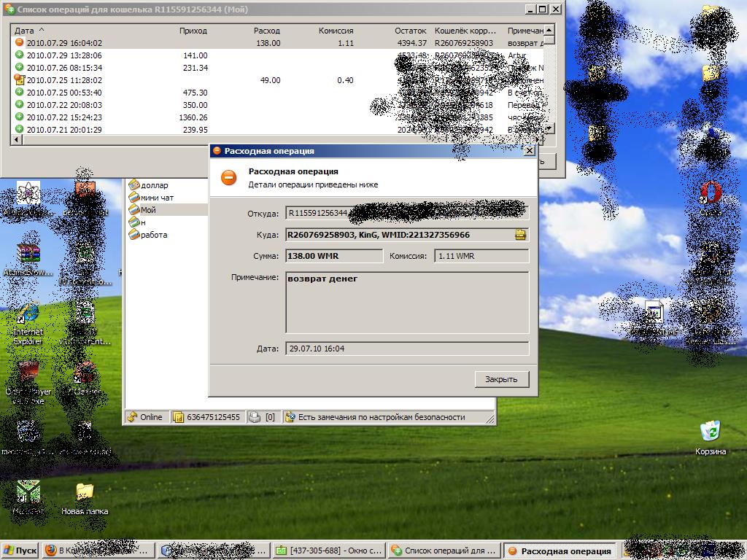Viewport: 747px width, 560px height.
Task: Click the Дата field 29.07.10 16:04
Action: tap(407, 349)
